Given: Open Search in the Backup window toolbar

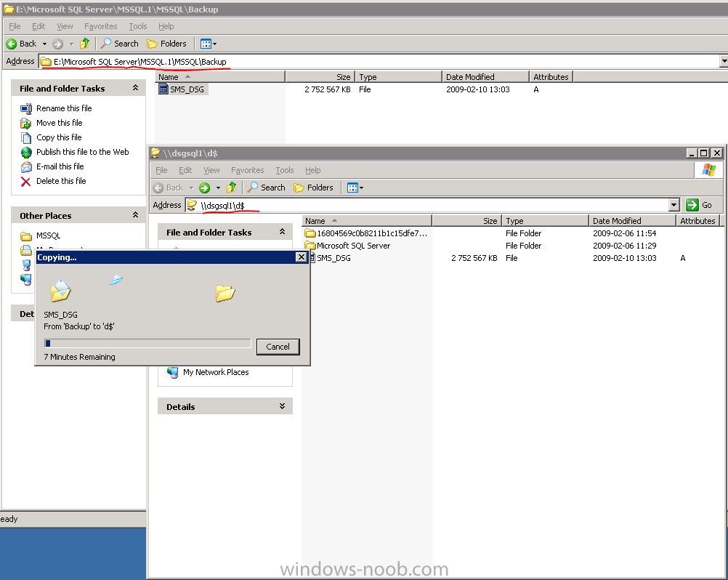Looking at the screenshot, I should pos(121,44).
